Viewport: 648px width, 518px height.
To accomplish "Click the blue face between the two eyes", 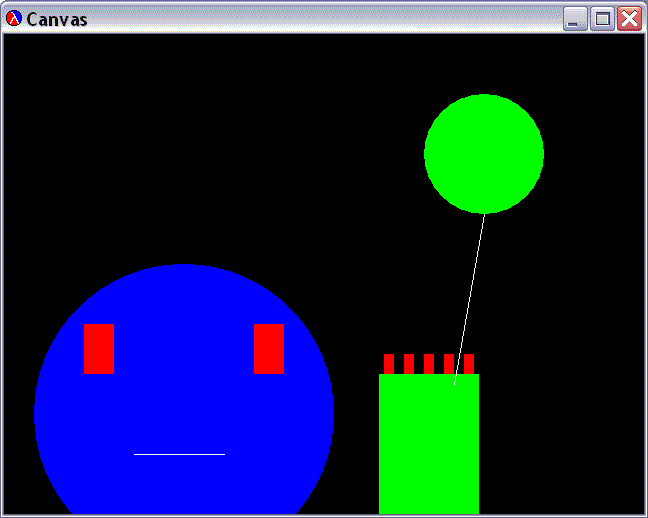I will coord(184,348).
